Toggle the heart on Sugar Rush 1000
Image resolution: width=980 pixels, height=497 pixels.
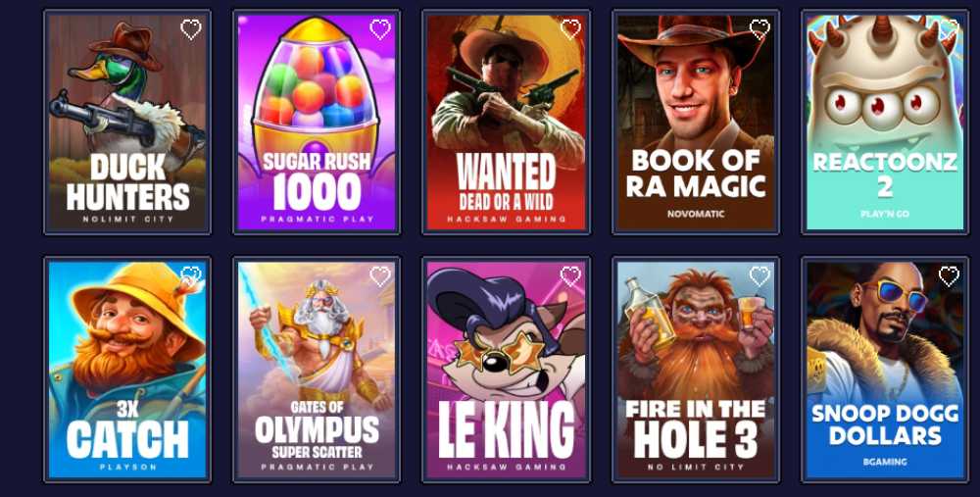pyautogui.click(x=380, y=28)
